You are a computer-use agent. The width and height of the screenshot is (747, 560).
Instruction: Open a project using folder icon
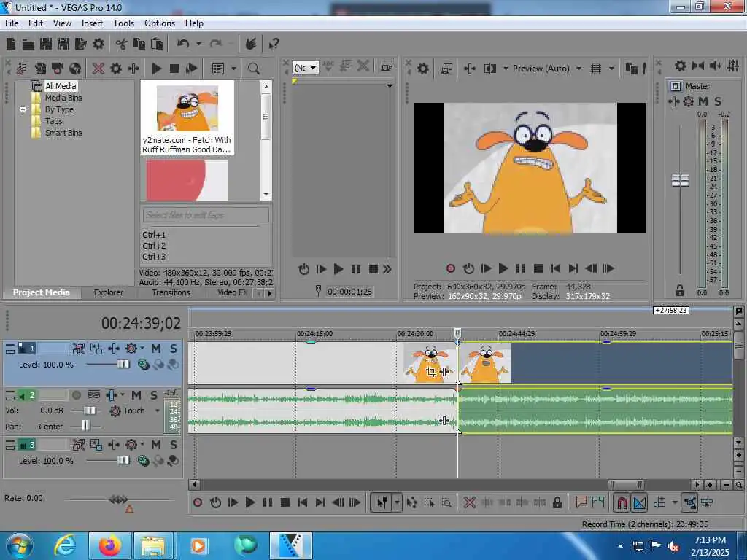(28, 44)
